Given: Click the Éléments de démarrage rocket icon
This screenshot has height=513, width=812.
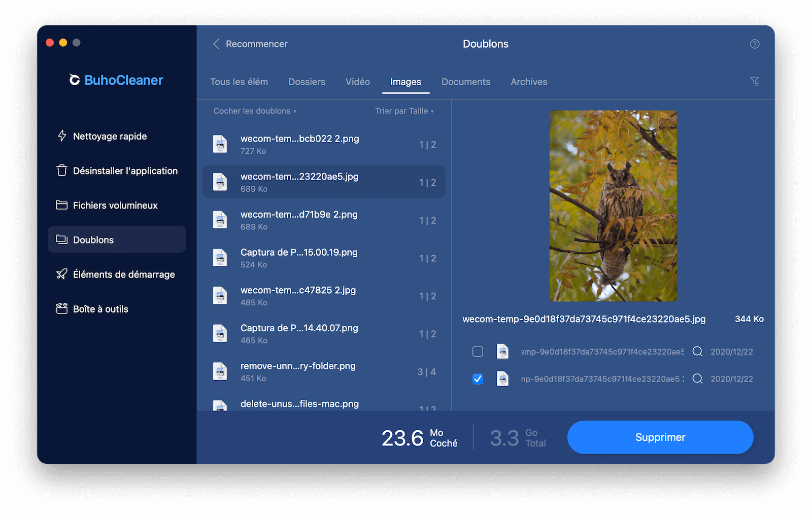Looking at the screenshot, I should pos(62,274).
